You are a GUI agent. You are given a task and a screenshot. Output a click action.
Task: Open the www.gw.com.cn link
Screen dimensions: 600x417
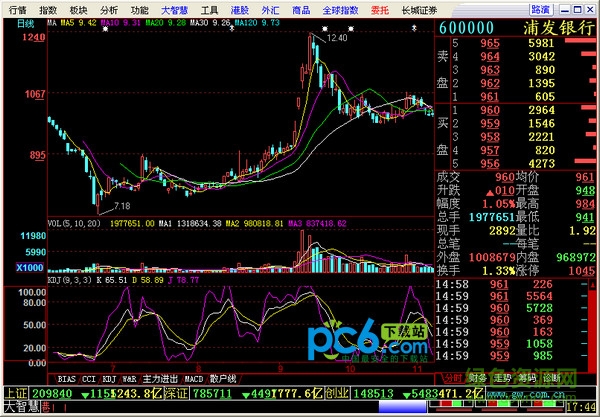coord(525,394)
